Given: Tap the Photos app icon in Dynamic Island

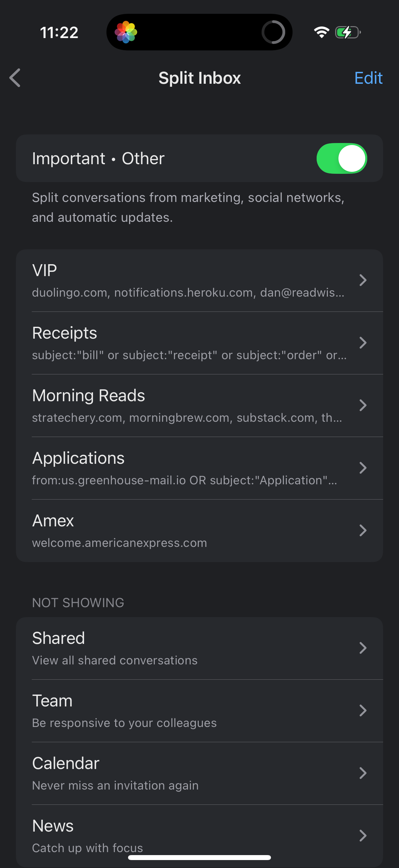Looking at the screenshot, I should pos(126,32).
